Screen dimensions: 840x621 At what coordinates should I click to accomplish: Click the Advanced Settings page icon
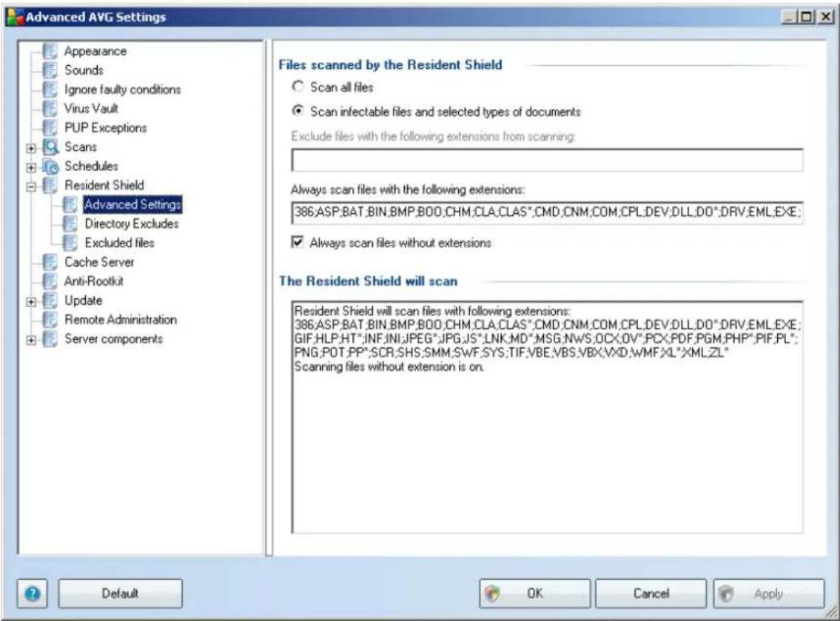tap(70, 205)
